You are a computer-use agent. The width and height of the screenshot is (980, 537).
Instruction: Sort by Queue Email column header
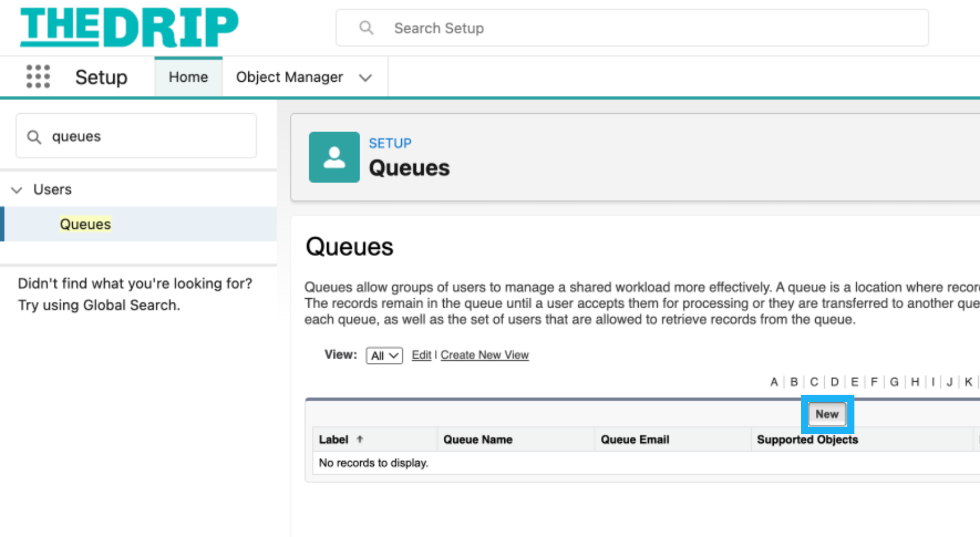(x=635, y=439)
